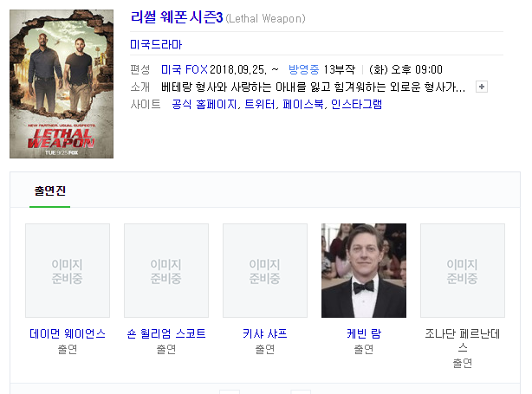Image resolution: width=532 pixels, height=394 pixels.
Task: Click 데이먼 웨이언스 placeholder image
Action: (68, 270)
